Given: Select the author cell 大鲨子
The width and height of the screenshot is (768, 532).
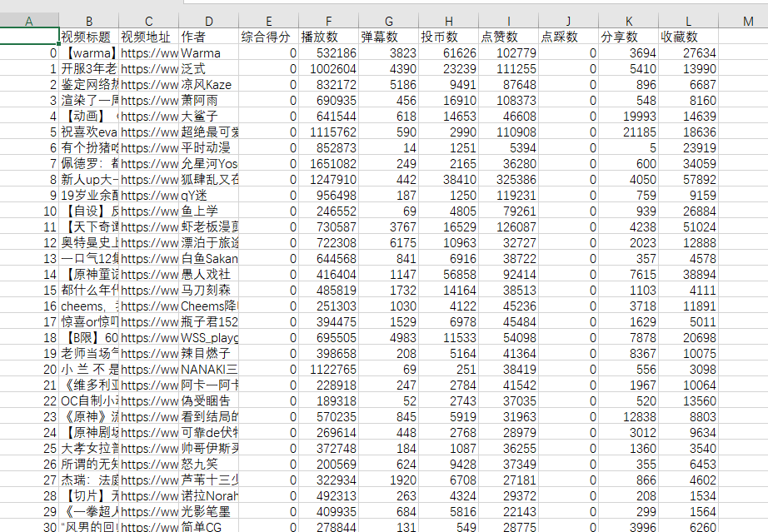Looking at the screenshot, I should [208, 116].
